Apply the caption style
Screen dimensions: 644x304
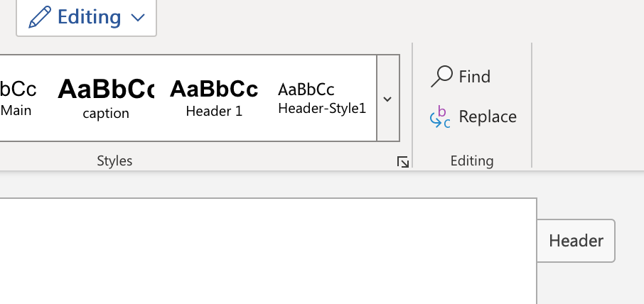tap(106, 113)
